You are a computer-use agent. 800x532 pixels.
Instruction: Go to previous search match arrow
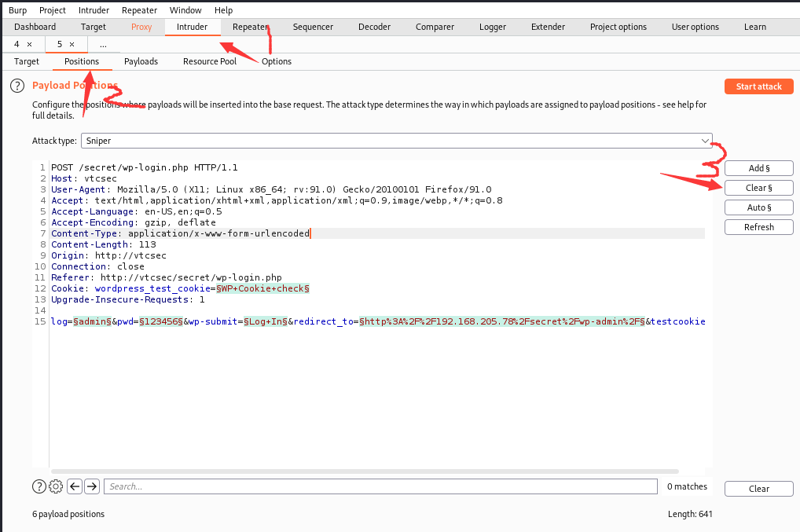75,486
